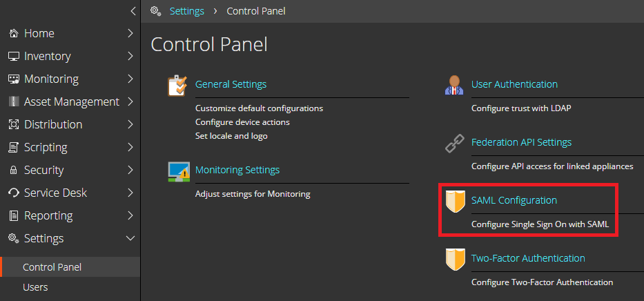The height and width of the screenshot is (301, 644).
Task: Select Control Panel in the sidebar
Action: 52,267
